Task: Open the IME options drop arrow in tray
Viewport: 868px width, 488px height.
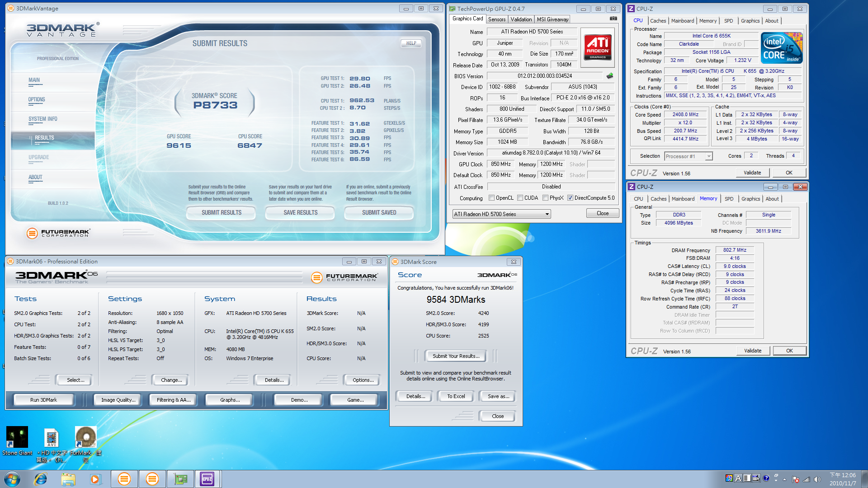Action: [x=776, y=480]
